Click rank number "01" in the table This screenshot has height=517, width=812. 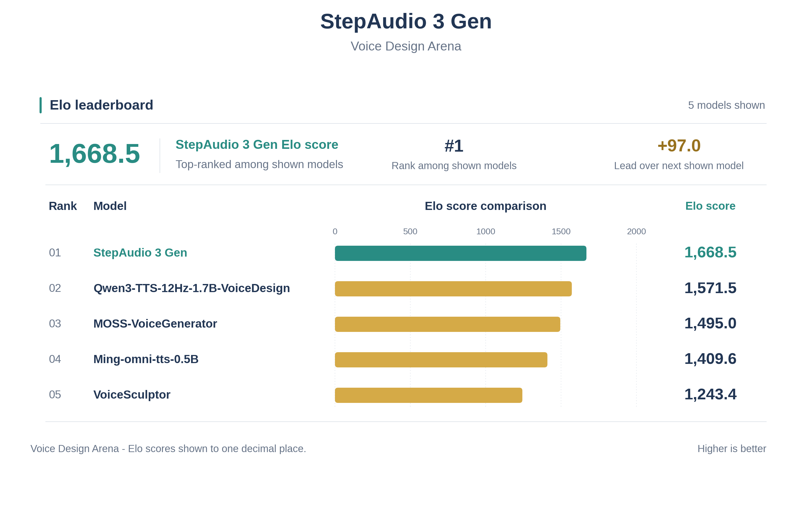[55, 253]
